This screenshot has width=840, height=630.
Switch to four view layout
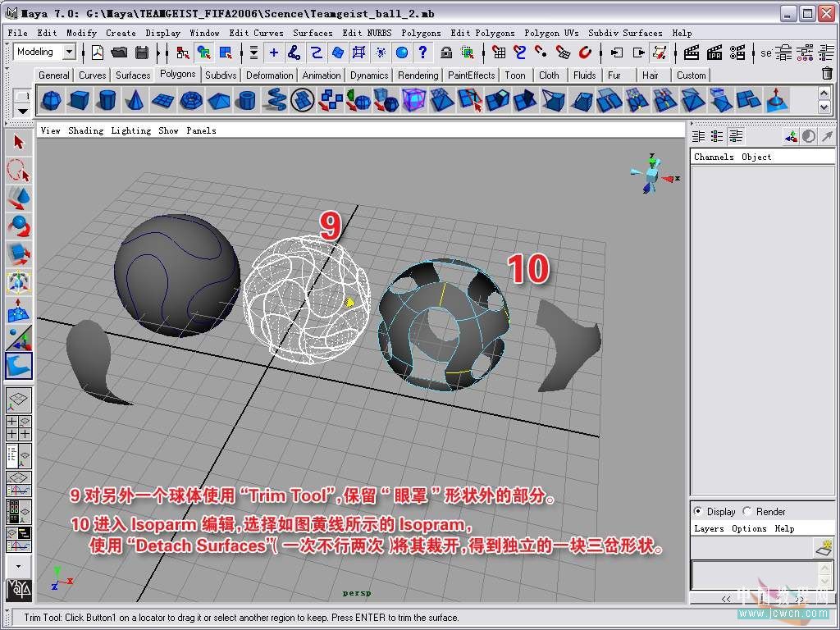(x=19, y=428)
